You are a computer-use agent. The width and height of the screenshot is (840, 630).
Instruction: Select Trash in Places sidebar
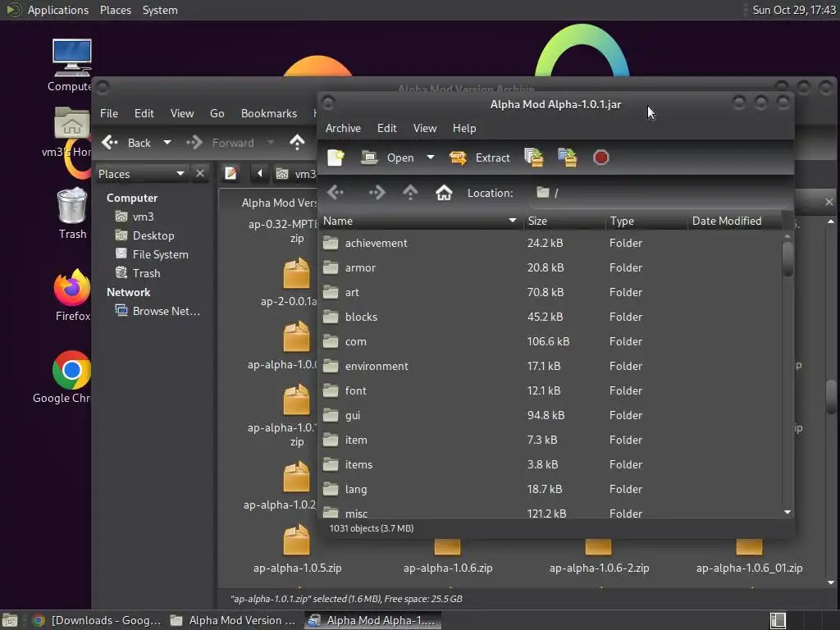coord(146,273)
